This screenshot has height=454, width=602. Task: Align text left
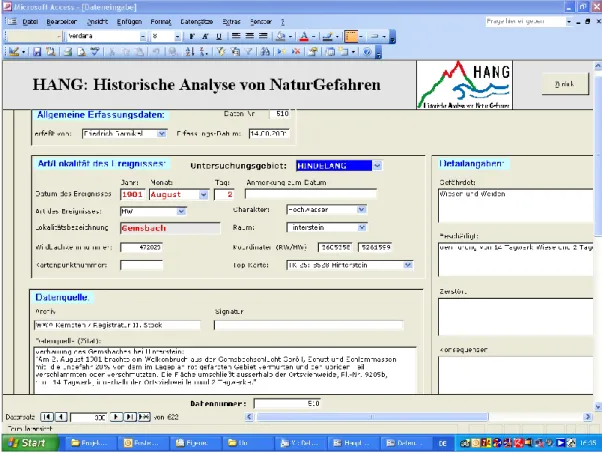pyautogui.click(x=236, y=36)
